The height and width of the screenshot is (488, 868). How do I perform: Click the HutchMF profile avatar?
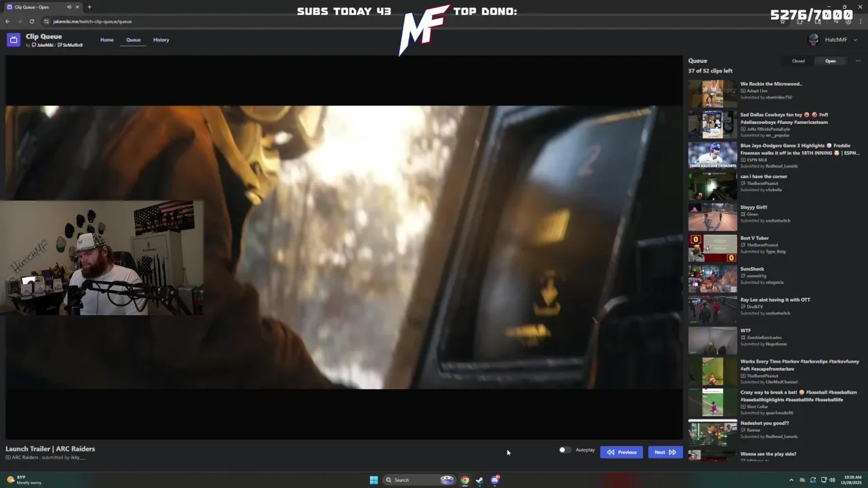click(x=813, y=39)
